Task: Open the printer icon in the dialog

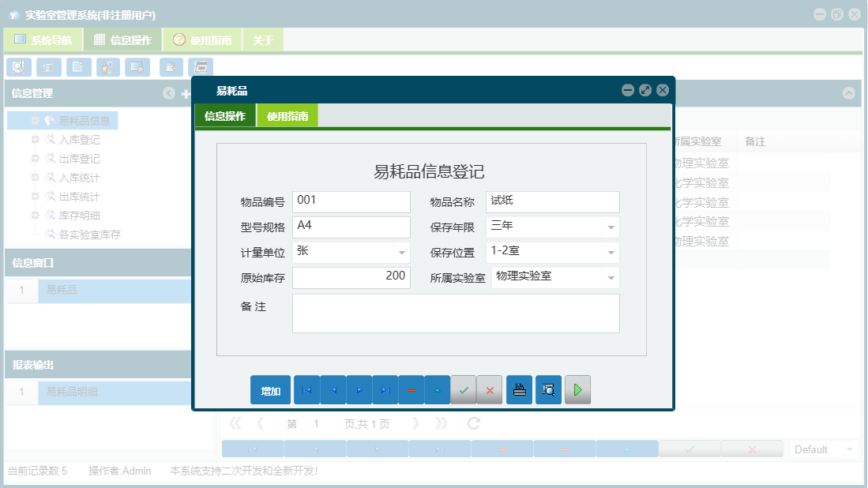Action: (x=519, y=389)
